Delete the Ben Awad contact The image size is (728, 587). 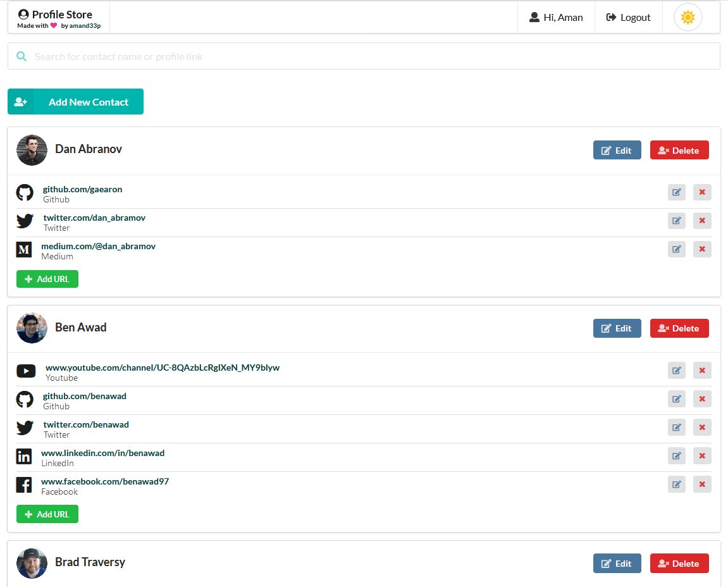679,328
